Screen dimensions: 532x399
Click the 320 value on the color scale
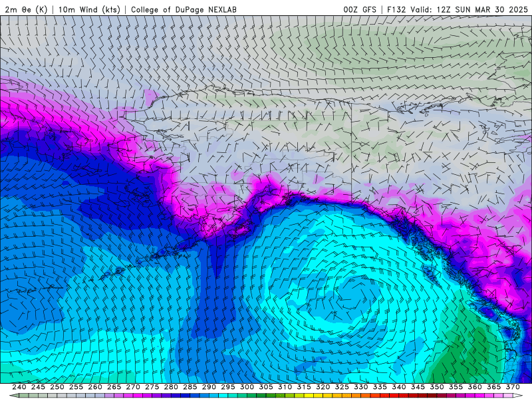323,387
